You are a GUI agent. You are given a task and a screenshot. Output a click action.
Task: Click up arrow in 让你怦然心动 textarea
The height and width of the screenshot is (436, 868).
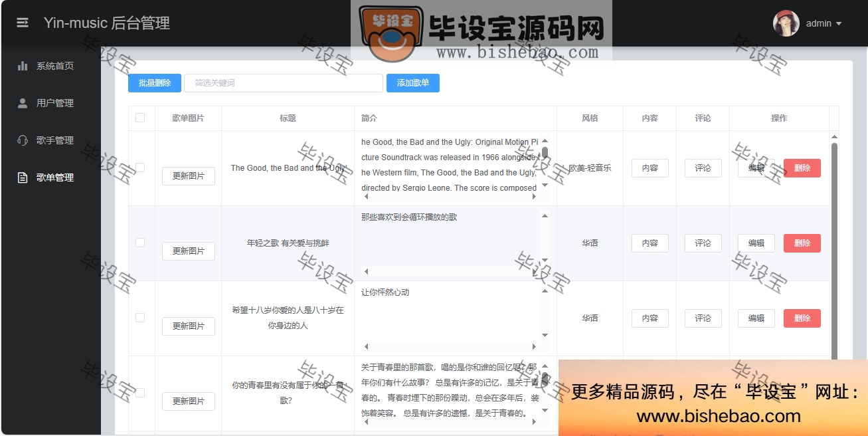pos(545,291)
